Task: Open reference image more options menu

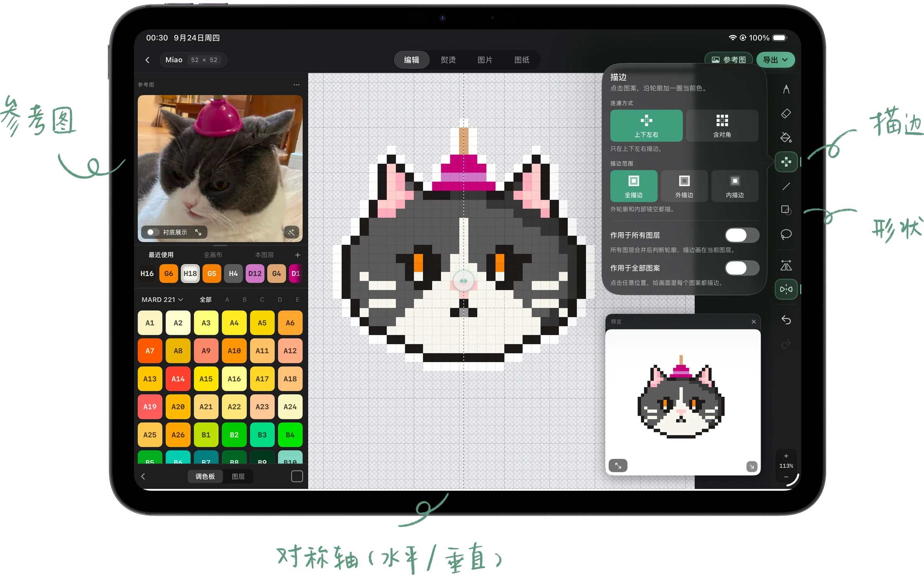Action: [x=296, y=85]
